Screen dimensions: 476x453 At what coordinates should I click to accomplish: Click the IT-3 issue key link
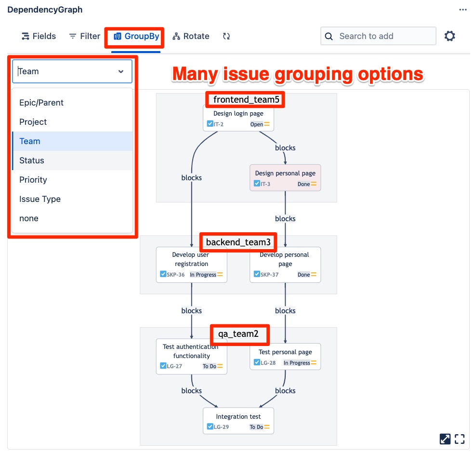point(265,184)
